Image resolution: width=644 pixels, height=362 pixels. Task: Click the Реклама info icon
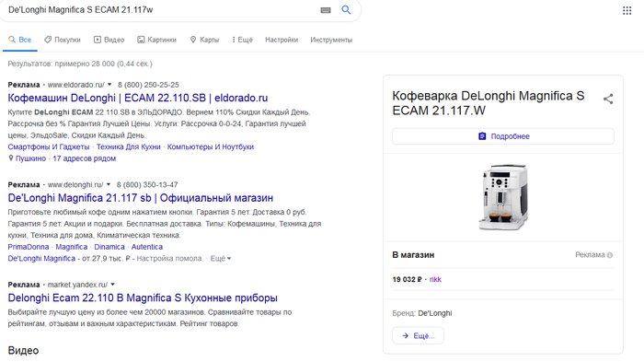610,255
